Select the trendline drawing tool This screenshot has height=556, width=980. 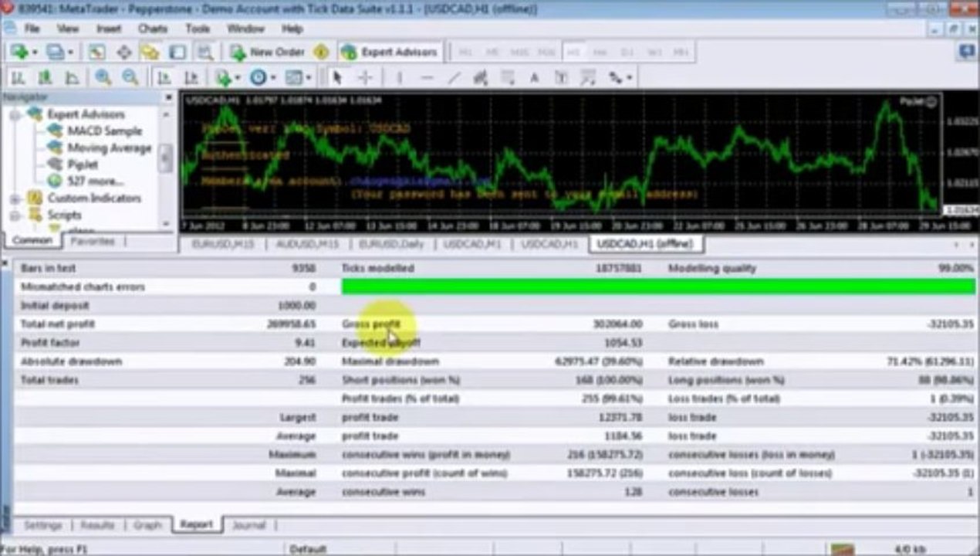[454, 77]
